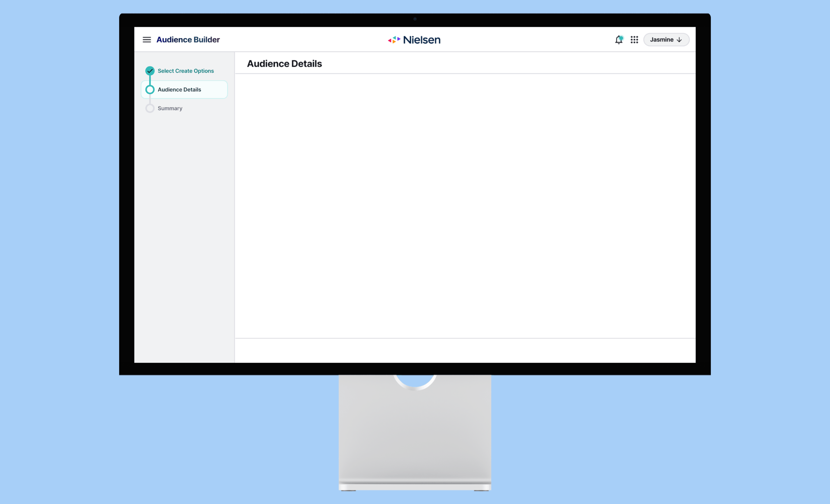Viewport: 830px width, 504px height.
Task: Jump to the Summary step
Action: point(170,108)
